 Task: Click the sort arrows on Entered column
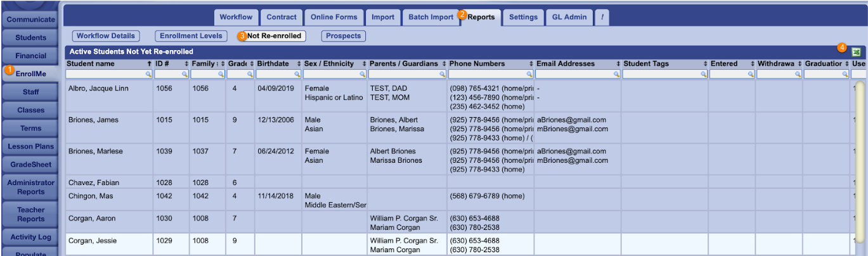coord(751,64)
